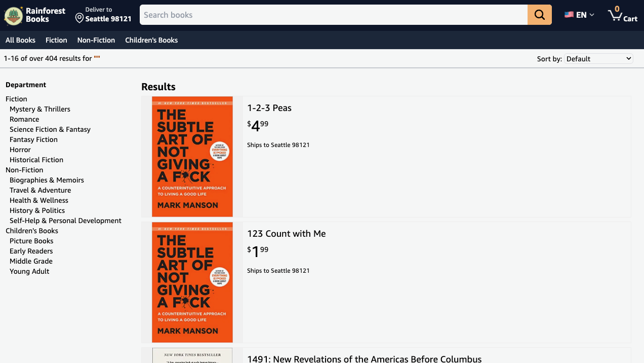Image resolution: width=644 pixels, height=363 pixels.
Task: Click the delivery location pin icon
Action: point(79,18)
